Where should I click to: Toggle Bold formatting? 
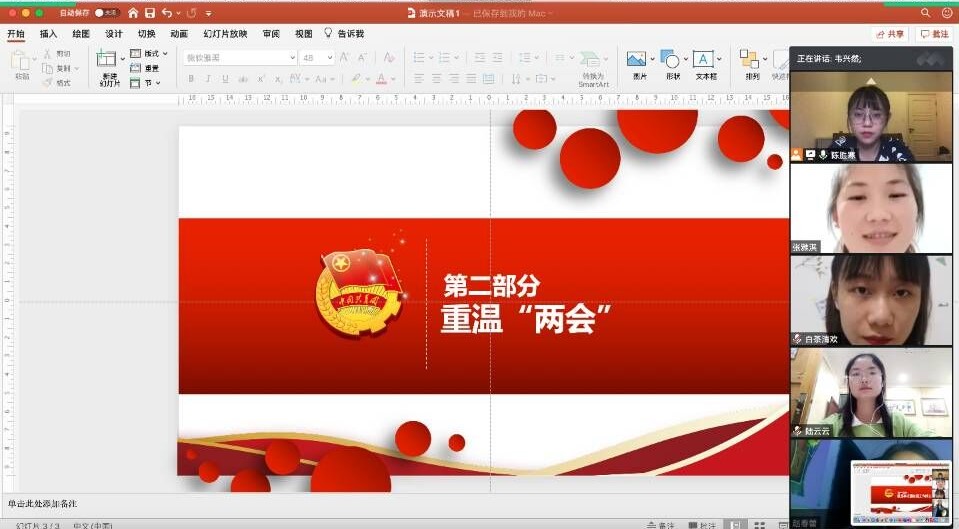[x=191, y=79]
